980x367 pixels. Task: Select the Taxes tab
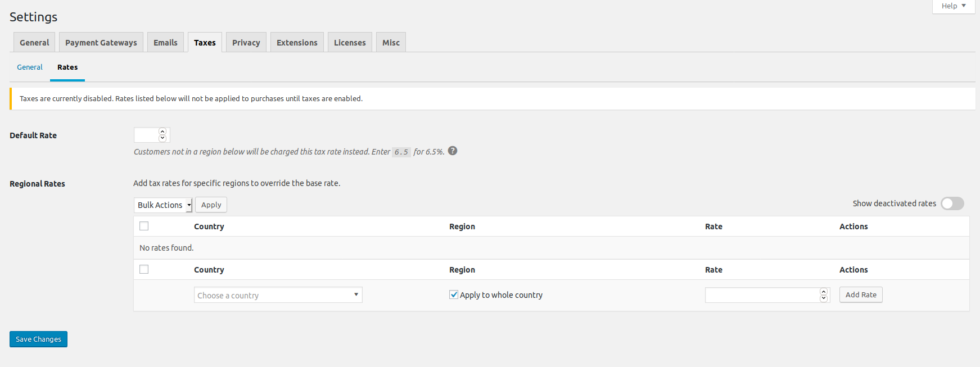pos(205,43)
